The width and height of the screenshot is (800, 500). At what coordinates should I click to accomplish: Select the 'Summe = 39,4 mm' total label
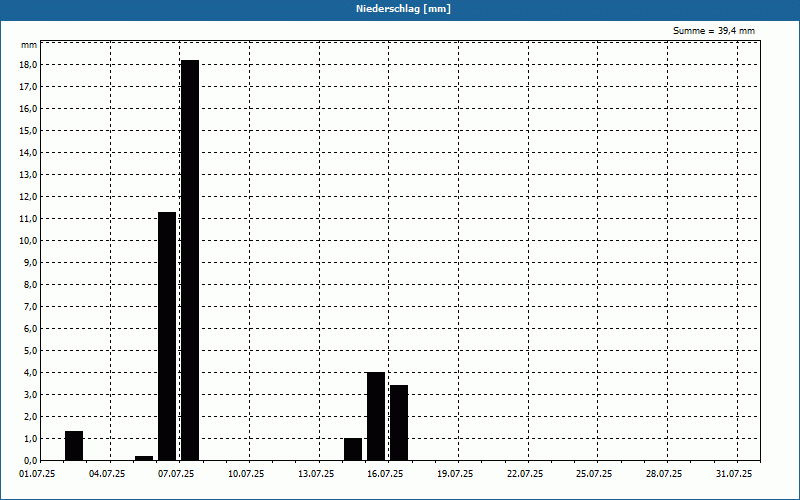pos(714,31)
